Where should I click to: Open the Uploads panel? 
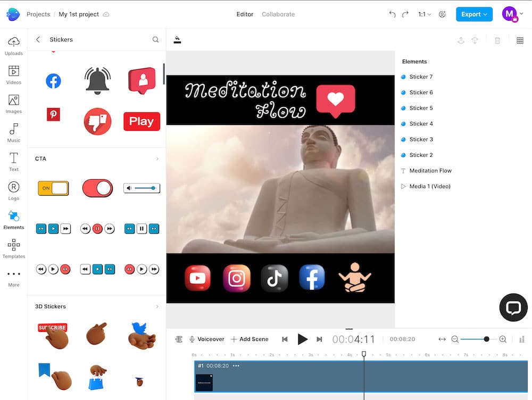point(14,46)
